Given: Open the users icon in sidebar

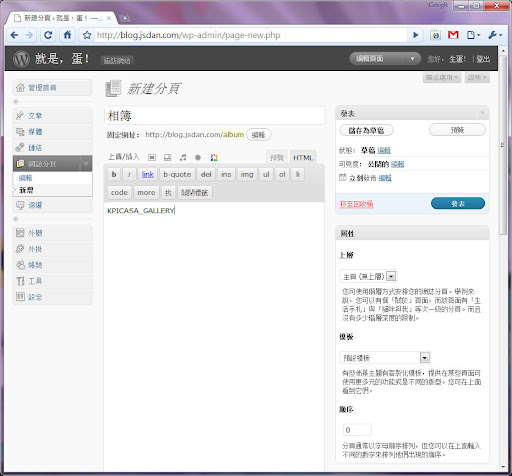Looking at the screenshot, I should tap(20, 265).
